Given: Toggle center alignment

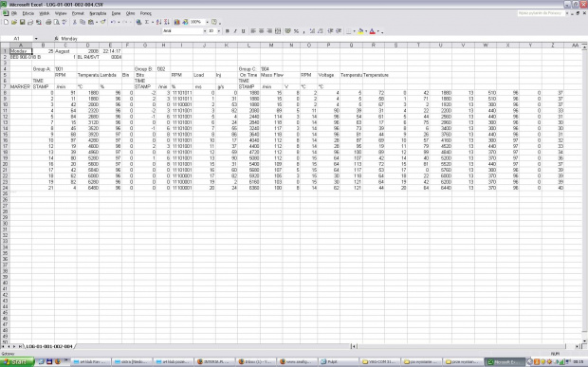Looking at the screenshot, I should click(x=262, y=31).
